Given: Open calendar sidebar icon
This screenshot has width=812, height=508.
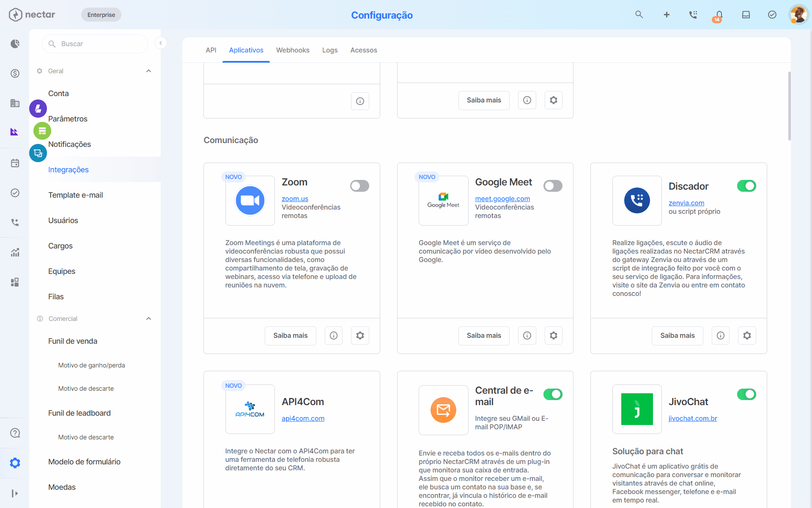Looking at the screenshot, I should click(x=15, y=163).
